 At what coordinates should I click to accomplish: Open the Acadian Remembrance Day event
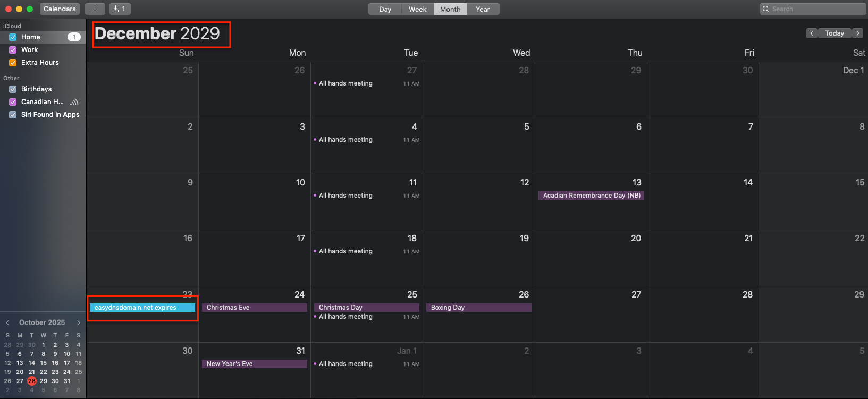coord(591,196)
